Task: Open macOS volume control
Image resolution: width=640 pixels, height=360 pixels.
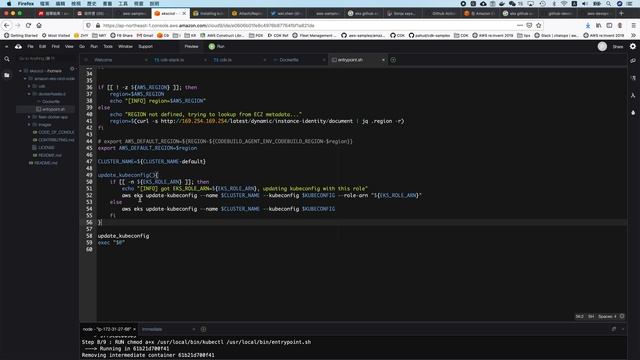Action: click(x=585, y=4)
